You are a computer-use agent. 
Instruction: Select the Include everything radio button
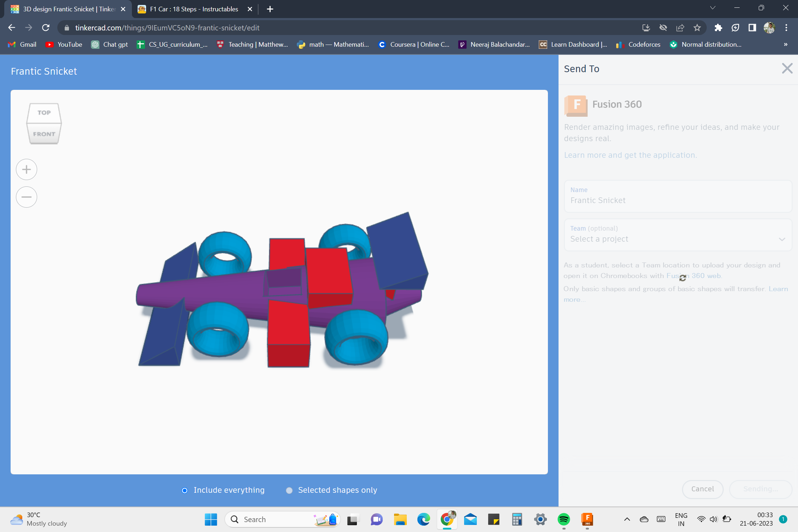[184, 490]
